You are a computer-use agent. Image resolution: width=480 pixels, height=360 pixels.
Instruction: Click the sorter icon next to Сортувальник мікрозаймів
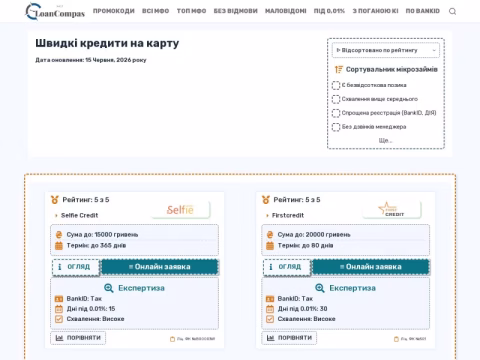coord(339,69)
